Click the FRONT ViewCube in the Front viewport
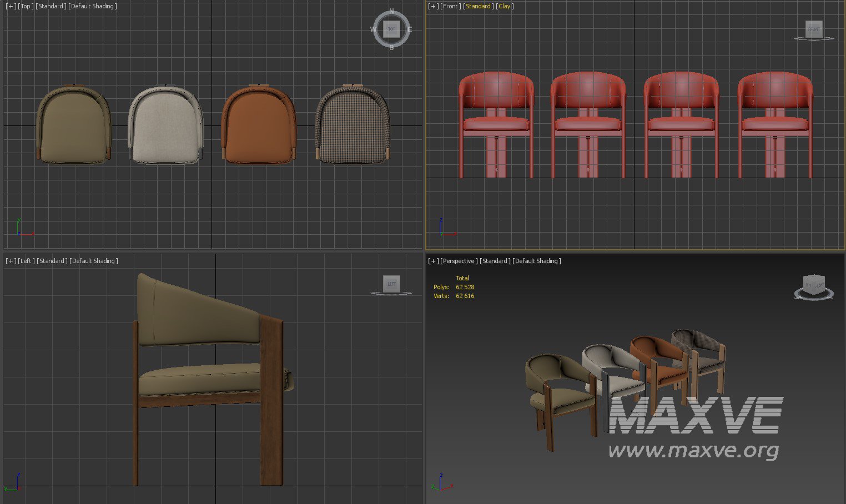 [x=813, y=29]
